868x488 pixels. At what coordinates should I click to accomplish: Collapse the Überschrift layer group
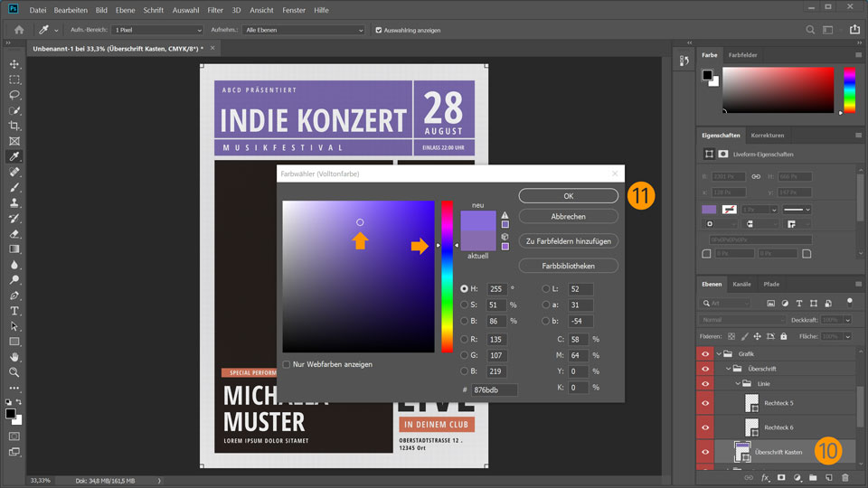tap(729, 369)
